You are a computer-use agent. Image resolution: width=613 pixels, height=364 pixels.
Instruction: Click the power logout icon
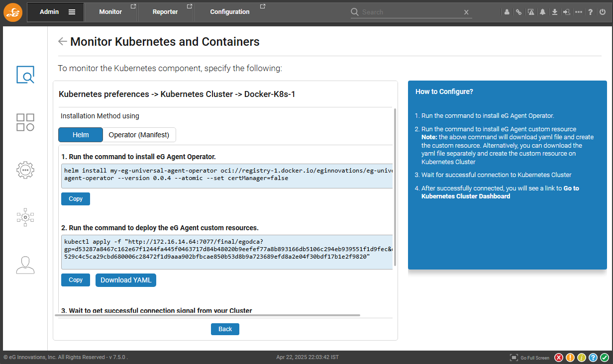603,12
